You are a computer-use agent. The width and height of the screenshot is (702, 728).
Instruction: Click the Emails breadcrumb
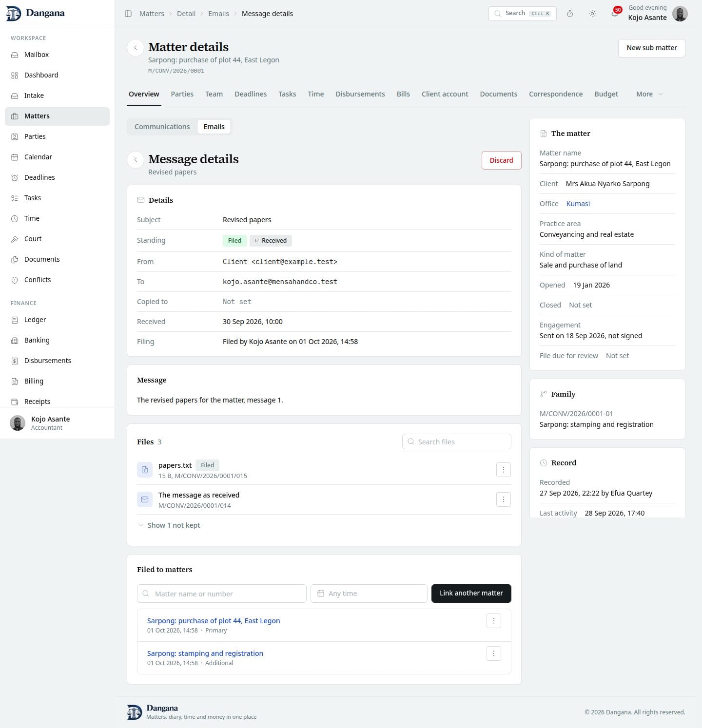(218, 14)
